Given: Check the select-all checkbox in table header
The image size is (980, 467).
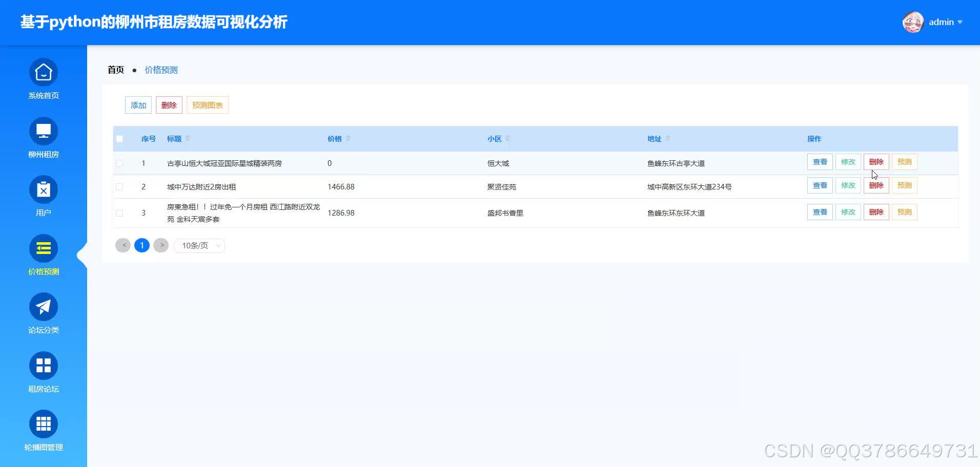Looking at the screenshot, I should tap(119, 138).
